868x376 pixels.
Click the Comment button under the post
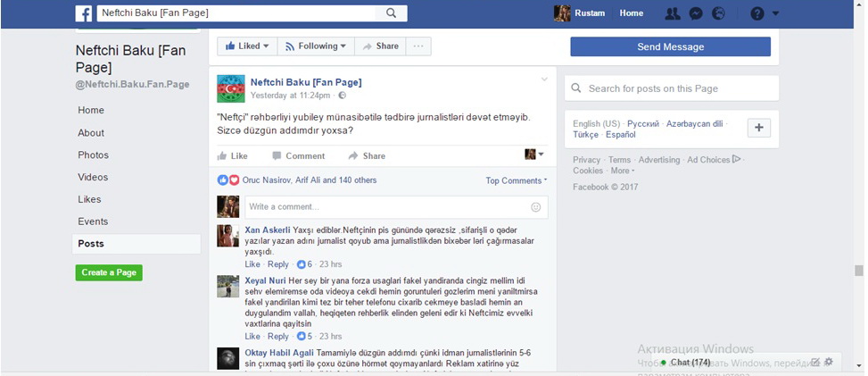pyautogui.click(x=298, y=155)
